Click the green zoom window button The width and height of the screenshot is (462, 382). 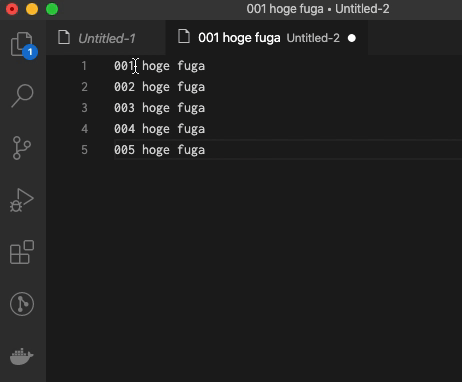pyautogui.click(x=52, y=9)
